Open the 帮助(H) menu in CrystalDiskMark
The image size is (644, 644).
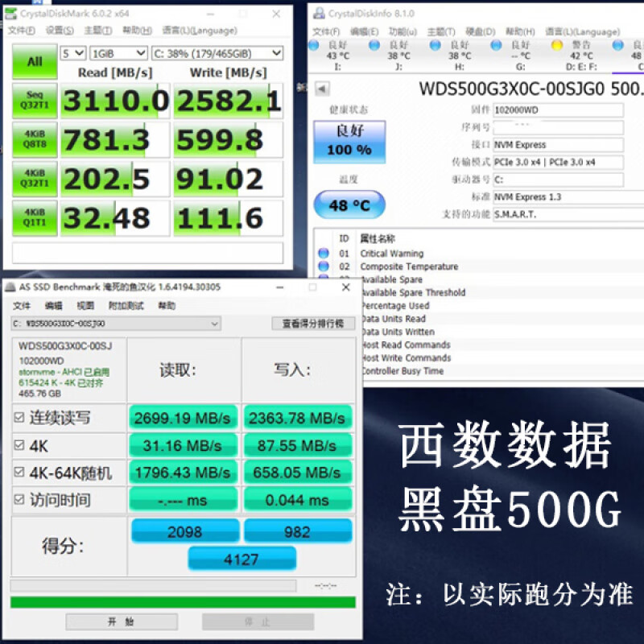137,31
